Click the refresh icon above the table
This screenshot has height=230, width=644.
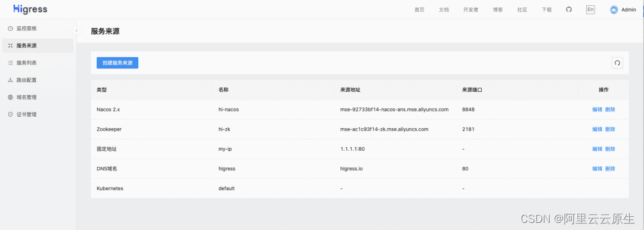[617, 63]
